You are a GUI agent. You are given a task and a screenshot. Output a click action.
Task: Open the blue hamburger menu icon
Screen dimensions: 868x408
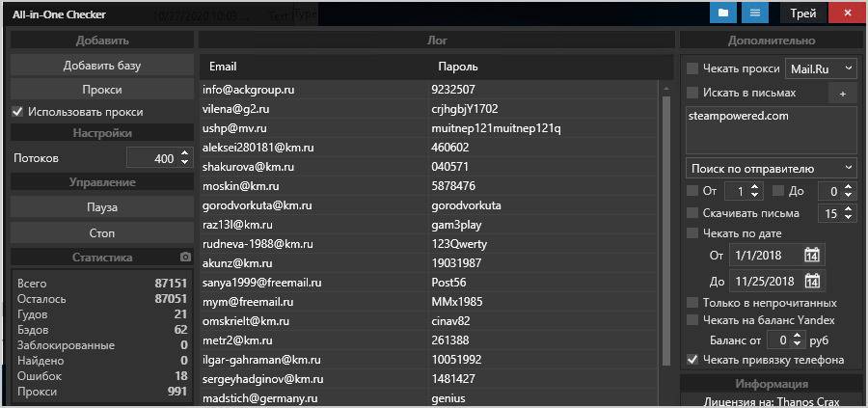755,14
